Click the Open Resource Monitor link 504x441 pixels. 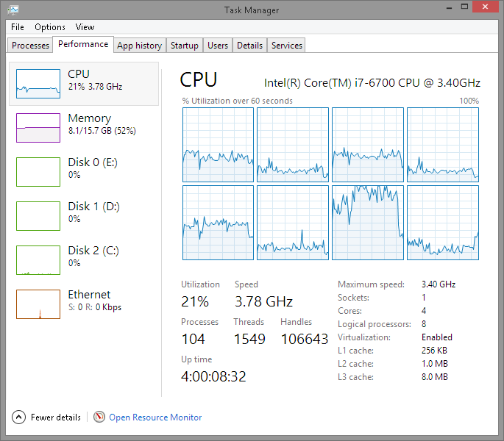coord(155,417)
